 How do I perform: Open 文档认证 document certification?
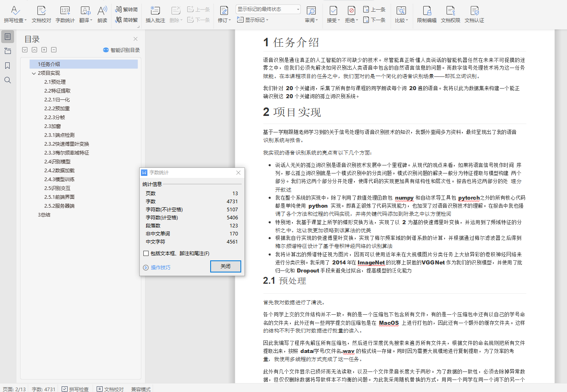pyautogui.click(x=474, y=14)
